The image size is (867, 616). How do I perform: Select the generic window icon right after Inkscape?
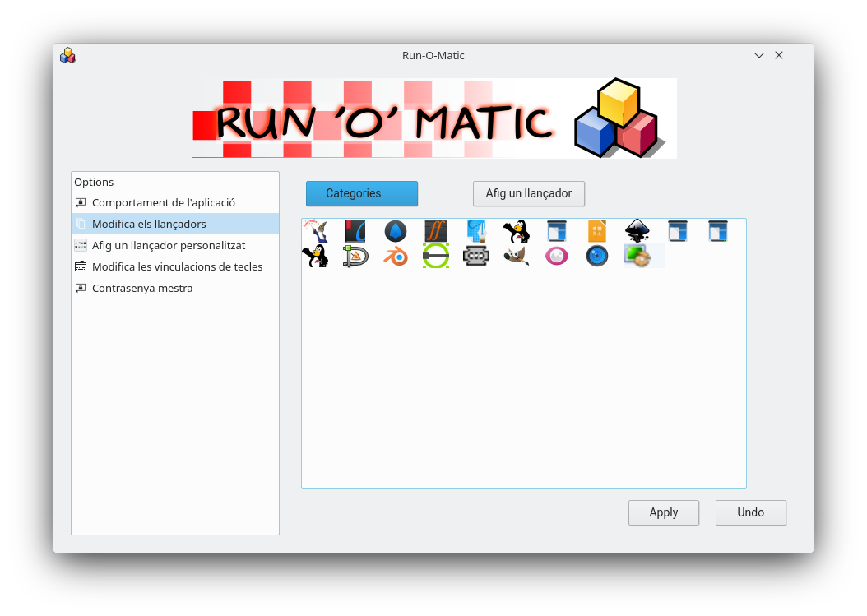pyautogui.click(x=678, y=231)
